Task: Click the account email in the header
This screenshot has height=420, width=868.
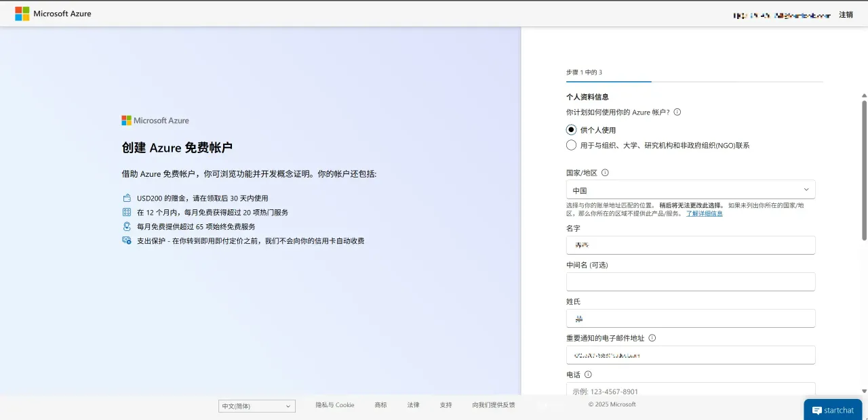Action: tap(782, 15)
